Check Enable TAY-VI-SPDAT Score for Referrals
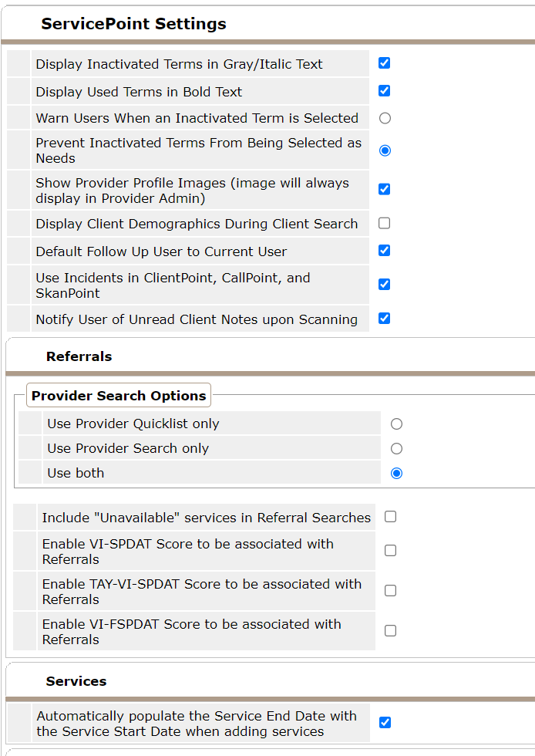The height and width of the screenshot is (756, 535). tap(390, 591)
